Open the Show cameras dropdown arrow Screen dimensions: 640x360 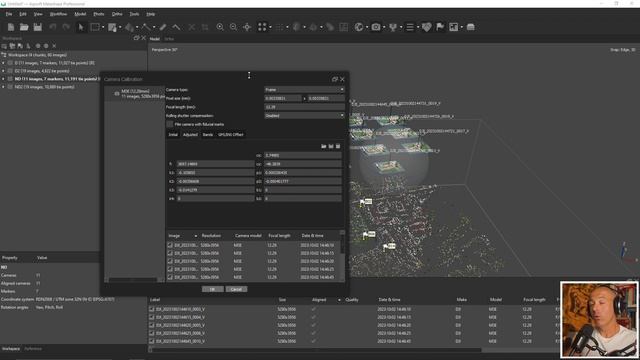(x=384, y=27)
